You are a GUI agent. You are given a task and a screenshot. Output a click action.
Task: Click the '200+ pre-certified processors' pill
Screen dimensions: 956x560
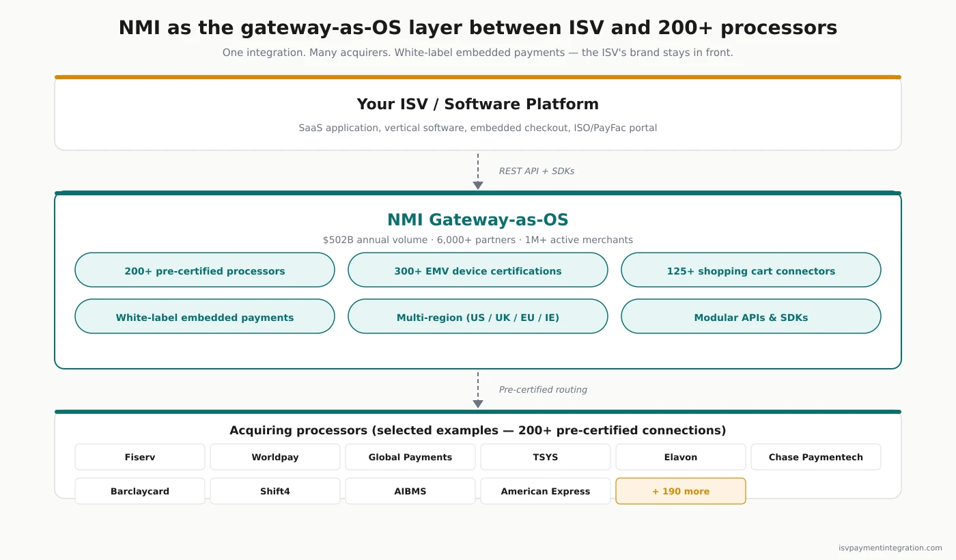(x=205, y=270)
